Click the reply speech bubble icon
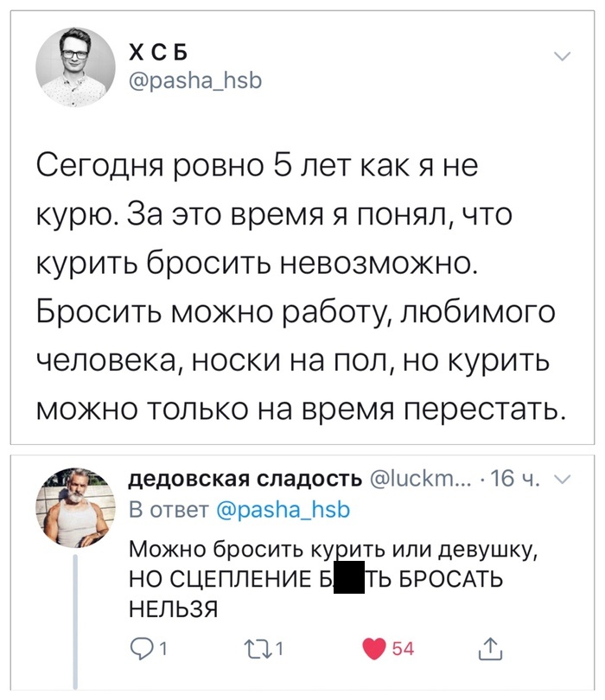Viewport: 605px width, 700px height. coord(139,648)
